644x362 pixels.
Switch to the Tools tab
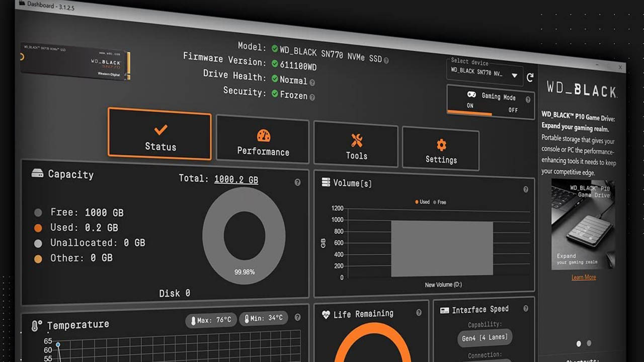pyautogui.click(x=356, y=147)
